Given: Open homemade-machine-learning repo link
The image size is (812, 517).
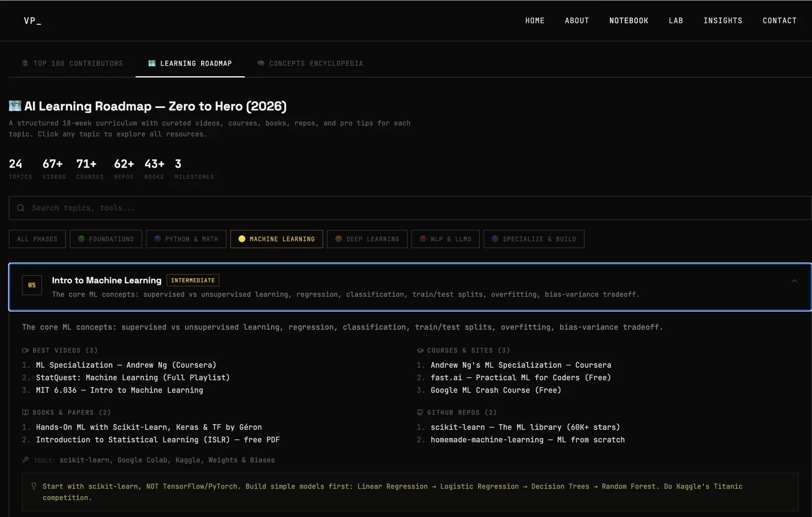Looking at the screenshot, I should [x=528, y=440].
